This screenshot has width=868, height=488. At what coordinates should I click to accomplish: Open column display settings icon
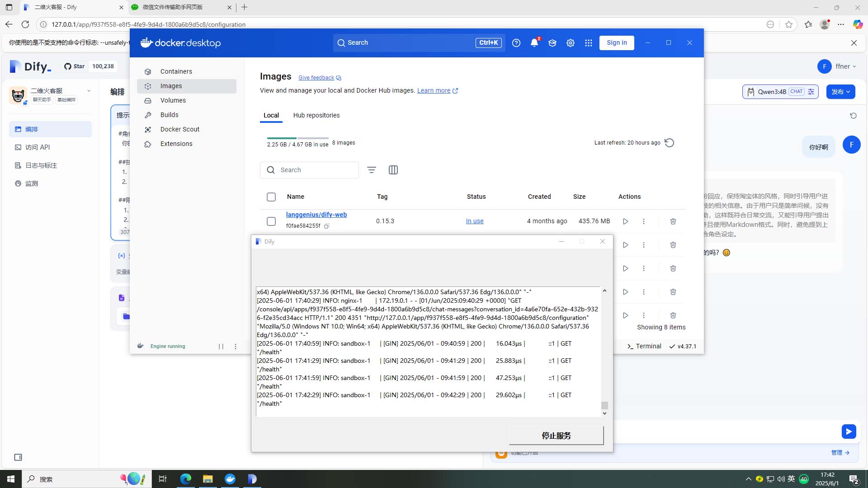[393, 170]
